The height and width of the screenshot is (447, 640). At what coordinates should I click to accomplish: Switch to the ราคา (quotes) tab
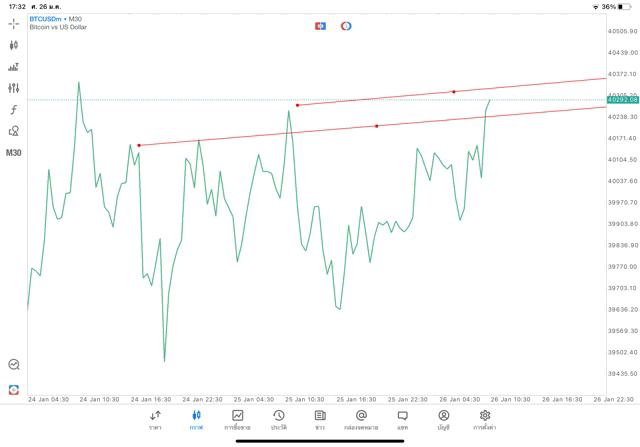point(155,420)
